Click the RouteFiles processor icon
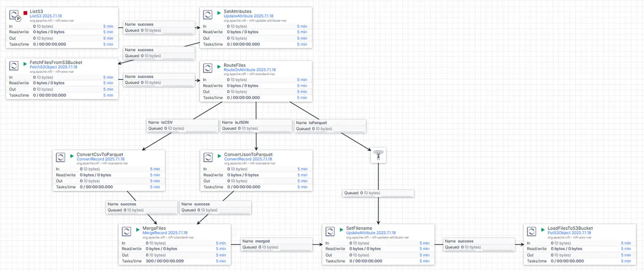This screenshot has height=271, width=644. pyautogui.click(x=208, y=68)
